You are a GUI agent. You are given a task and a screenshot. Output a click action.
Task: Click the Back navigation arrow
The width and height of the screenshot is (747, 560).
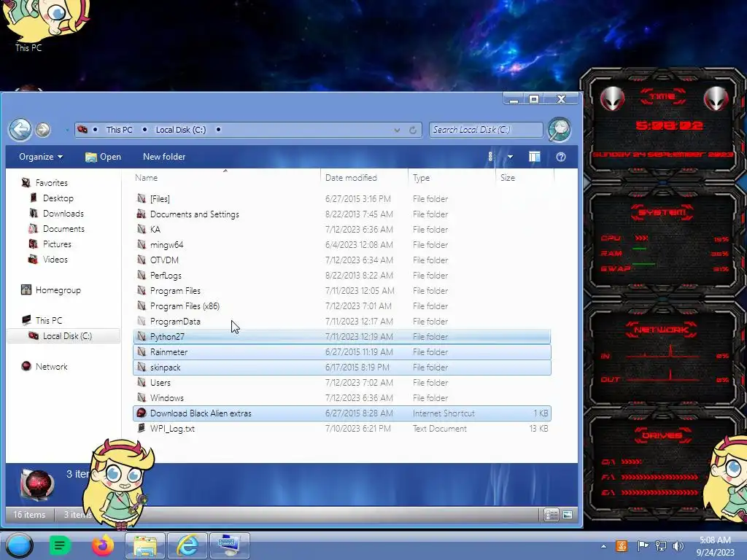point(20,130)
